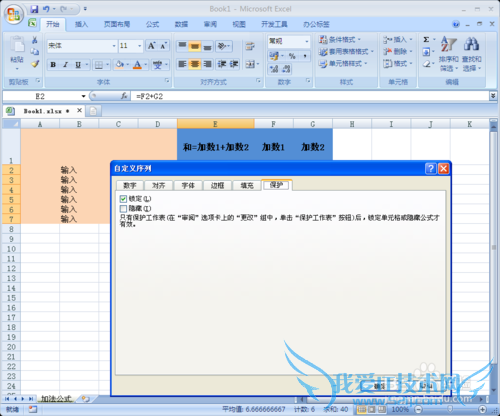Viewport: 500px width, 416px height.
Task: Open Sort and Filter menu
Action: pyautogui.click(x=448, y=54)
